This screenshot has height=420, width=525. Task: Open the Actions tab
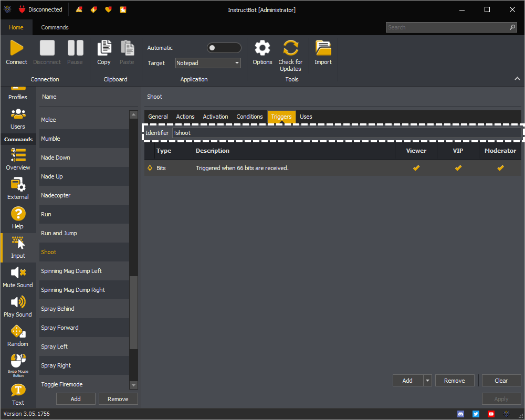click(x=185, y=117)
